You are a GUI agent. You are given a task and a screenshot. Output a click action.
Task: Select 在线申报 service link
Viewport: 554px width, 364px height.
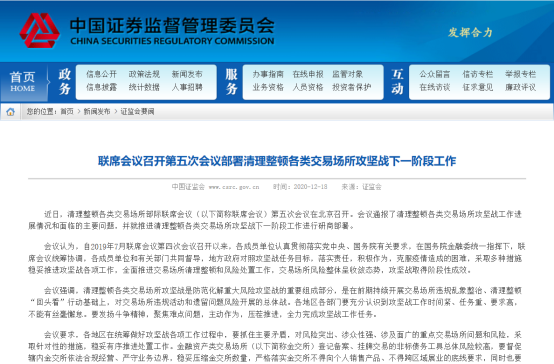coord(308,74)
